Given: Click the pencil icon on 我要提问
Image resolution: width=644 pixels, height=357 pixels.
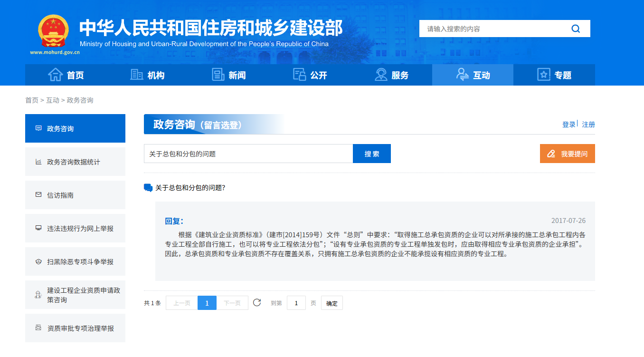Looking at the screenshot, I should [551, 154].
